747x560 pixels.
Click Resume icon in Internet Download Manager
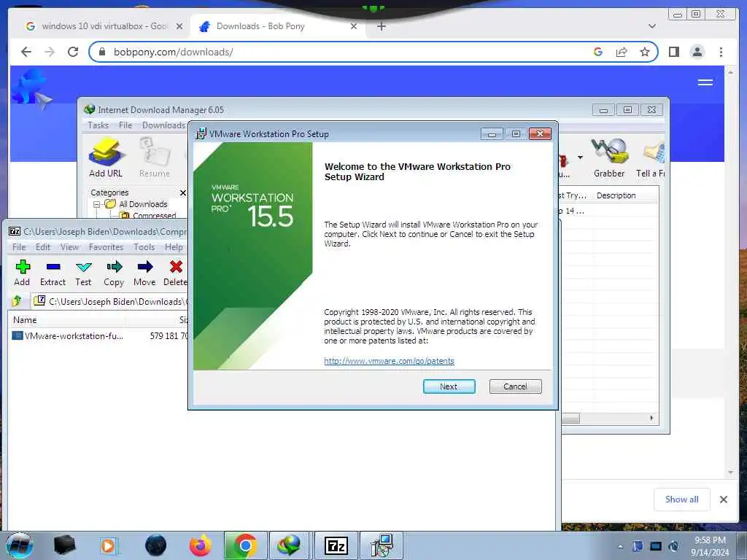pos(155,157)
